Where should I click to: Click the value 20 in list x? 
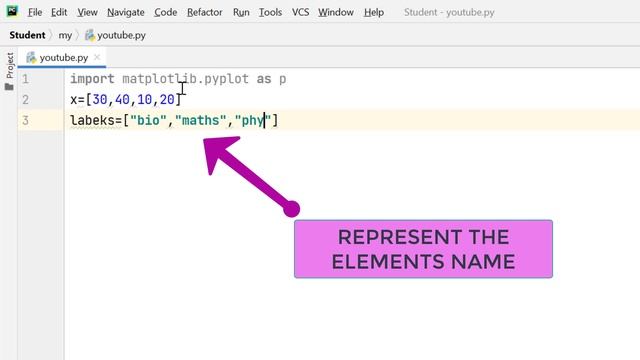tap(167, 100)
